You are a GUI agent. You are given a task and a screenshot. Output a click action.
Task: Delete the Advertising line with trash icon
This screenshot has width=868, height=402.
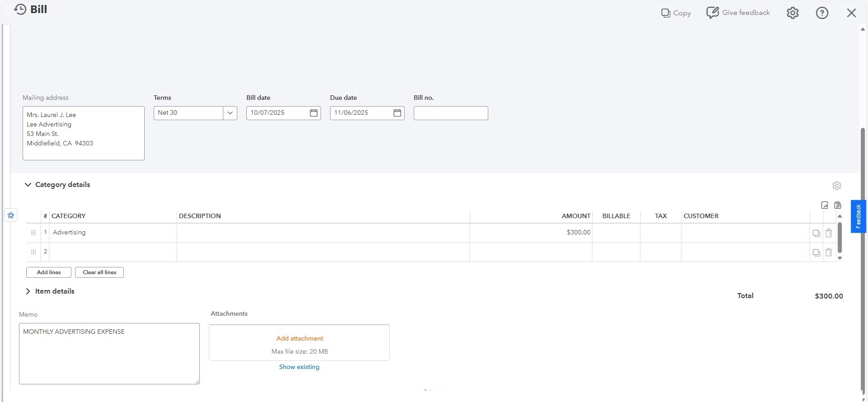coord(829,233)
